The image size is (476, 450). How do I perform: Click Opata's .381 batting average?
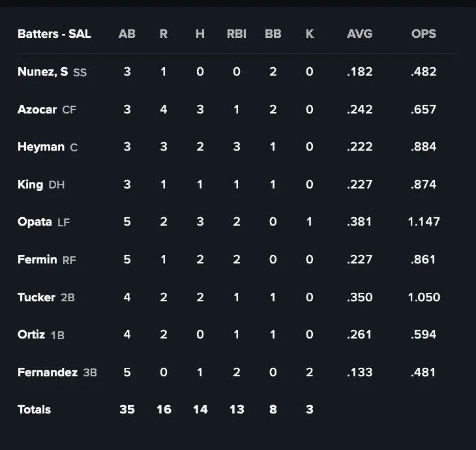point(359,222)
